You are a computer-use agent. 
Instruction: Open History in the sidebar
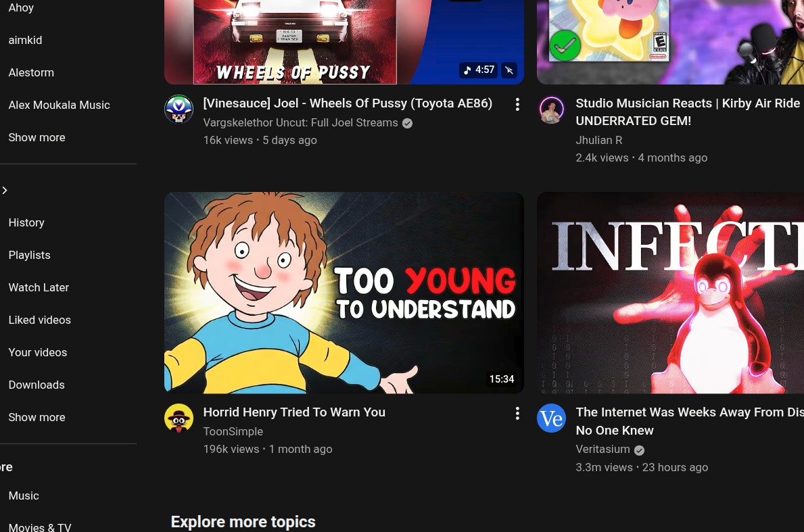point(26,222)
